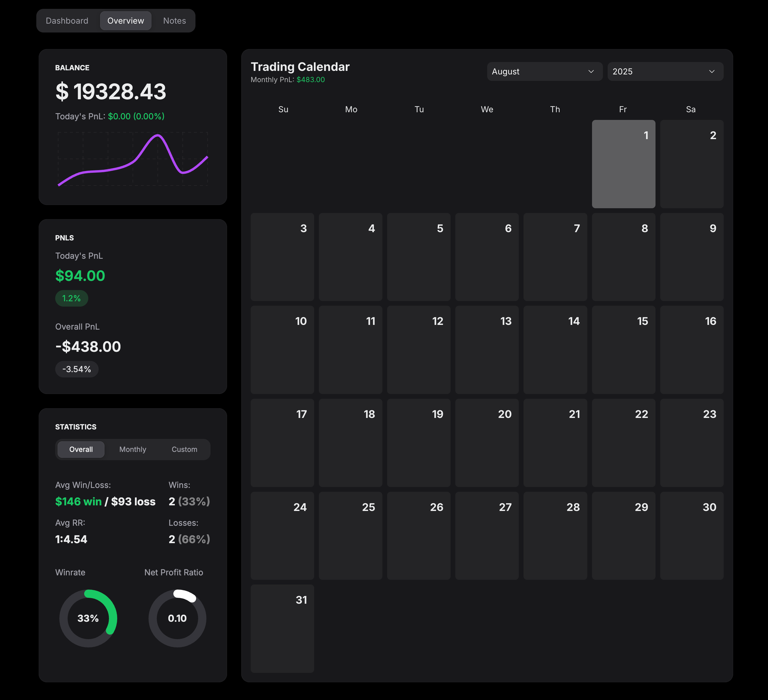Viewport: 768px width, 700px height.
Task: Click the $94.00 Today's PnL value
Action: click(x=80, y=276)
